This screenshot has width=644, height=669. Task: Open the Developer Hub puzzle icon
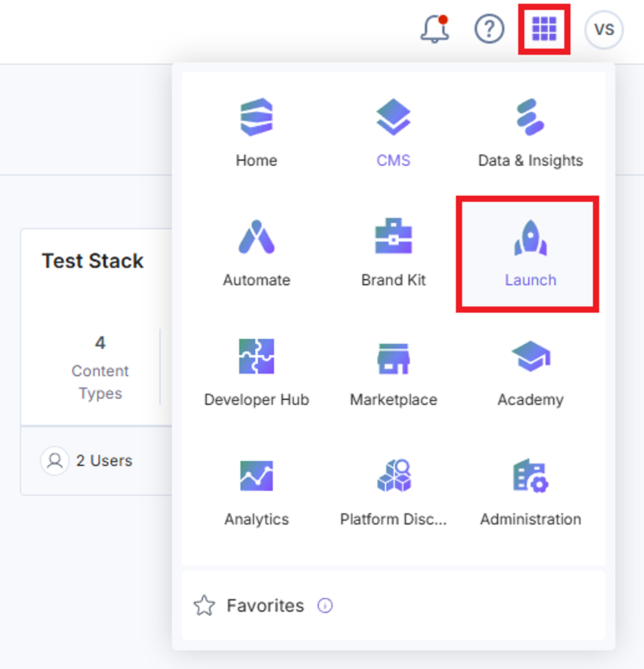pyautogui.click(x=256, y=356)
